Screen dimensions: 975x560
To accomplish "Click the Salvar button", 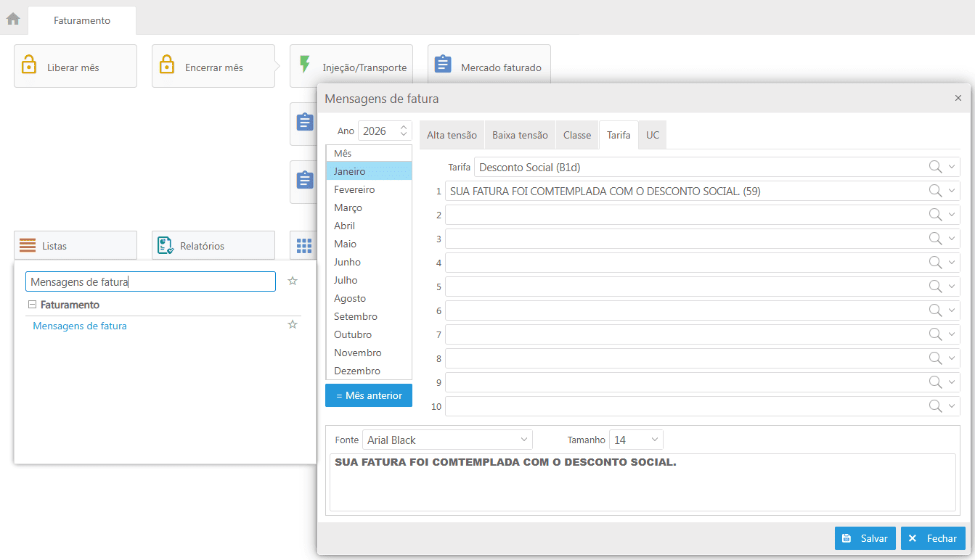I will tap(865, 538).
